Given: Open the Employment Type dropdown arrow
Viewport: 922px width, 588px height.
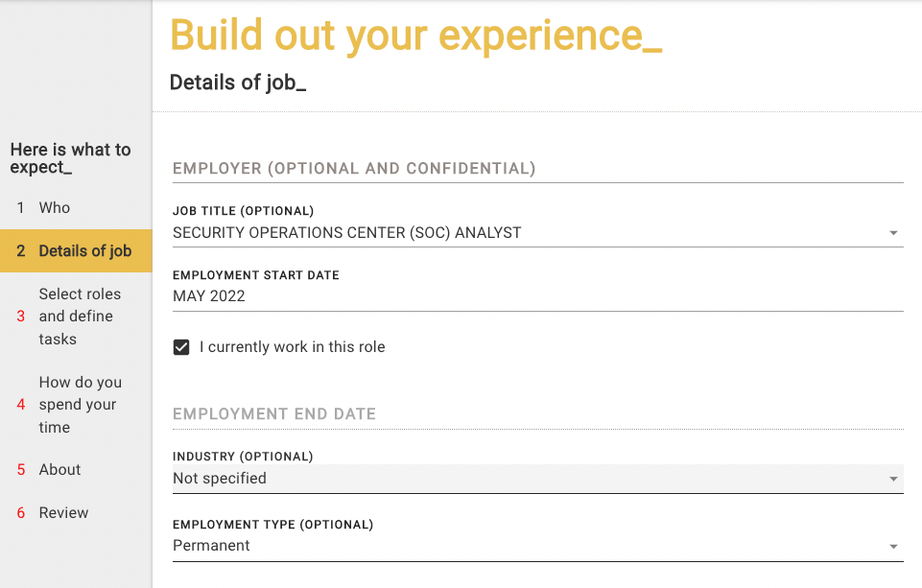Looking at the screenshot, I should tap(893, 546).
